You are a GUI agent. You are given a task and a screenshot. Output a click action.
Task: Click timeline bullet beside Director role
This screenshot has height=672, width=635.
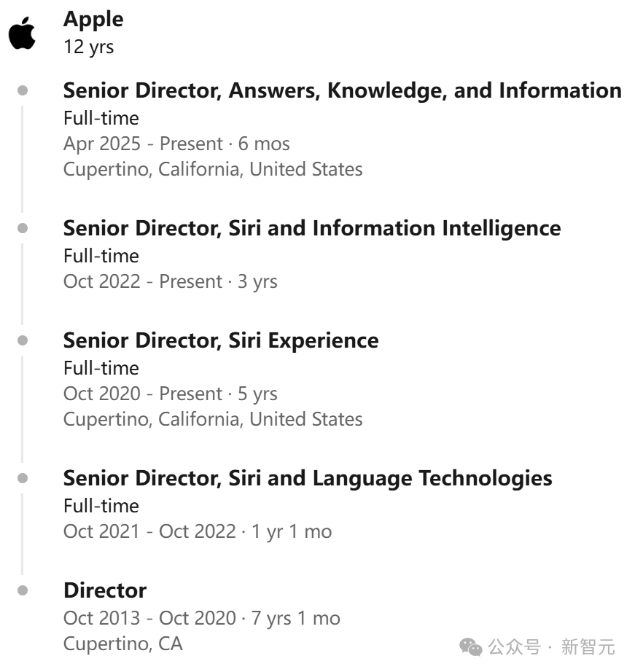pyautogui.click(x=23, y=590)
